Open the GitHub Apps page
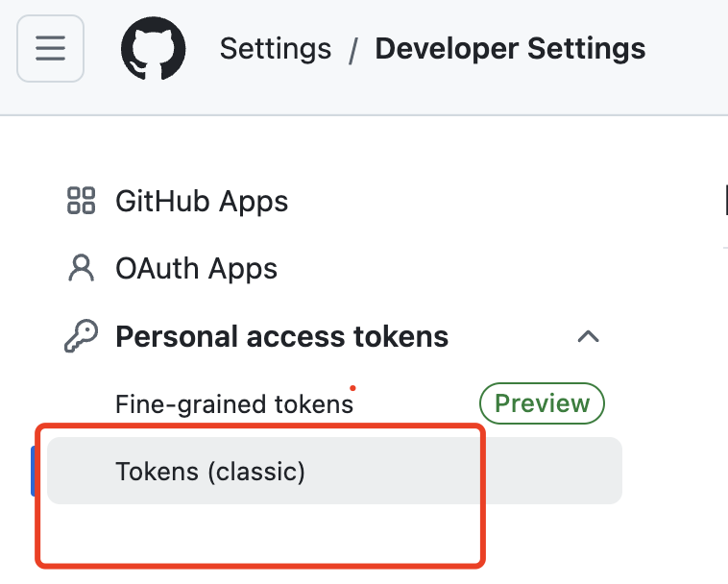Image resolution: width=728 pixels, height=584 pixels. point(202,201)
